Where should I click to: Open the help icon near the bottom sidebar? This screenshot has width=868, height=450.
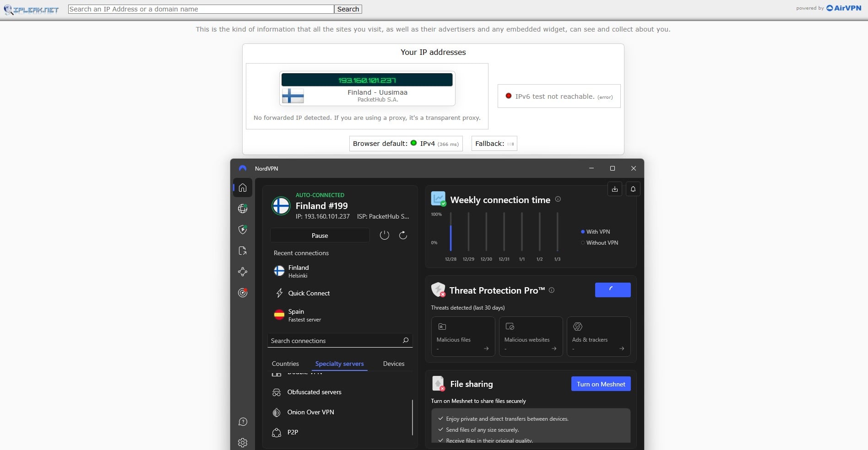point(243,422)
